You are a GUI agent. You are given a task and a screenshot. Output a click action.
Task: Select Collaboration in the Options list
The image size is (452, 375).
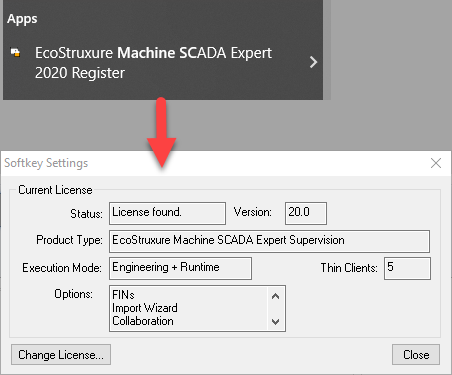click(x=143, y=321)
